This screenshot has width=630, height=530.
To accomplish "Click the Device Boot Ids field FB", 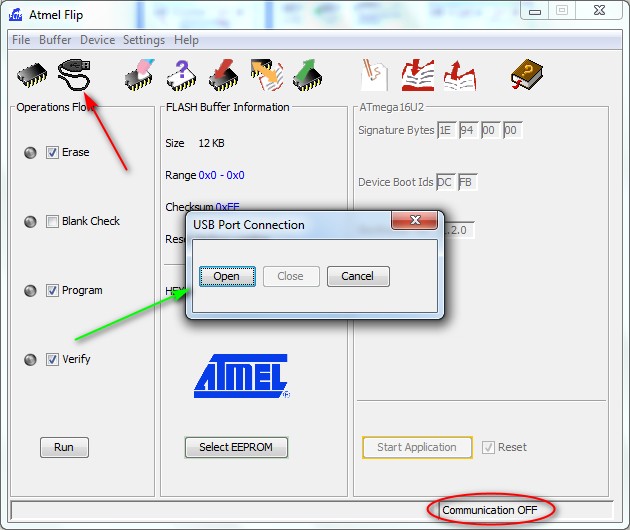I will click(x=467, y=182).
